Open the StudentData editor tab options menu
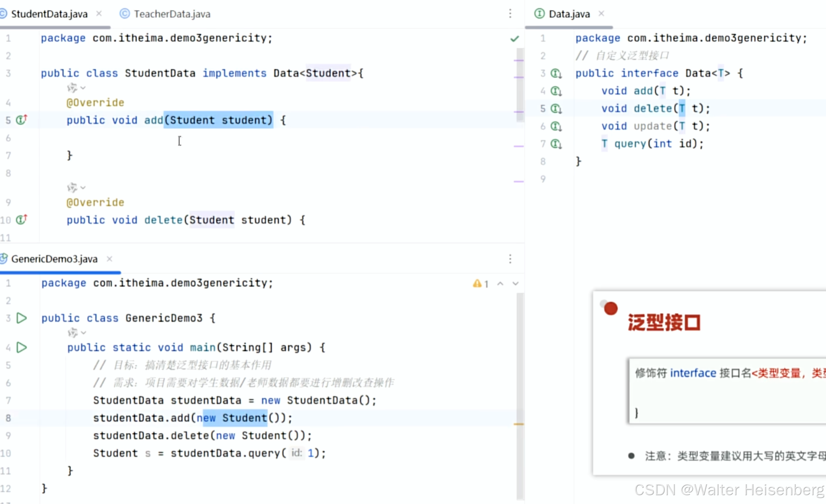The height and width of the screenshot is (504, 826). [510, 14]
